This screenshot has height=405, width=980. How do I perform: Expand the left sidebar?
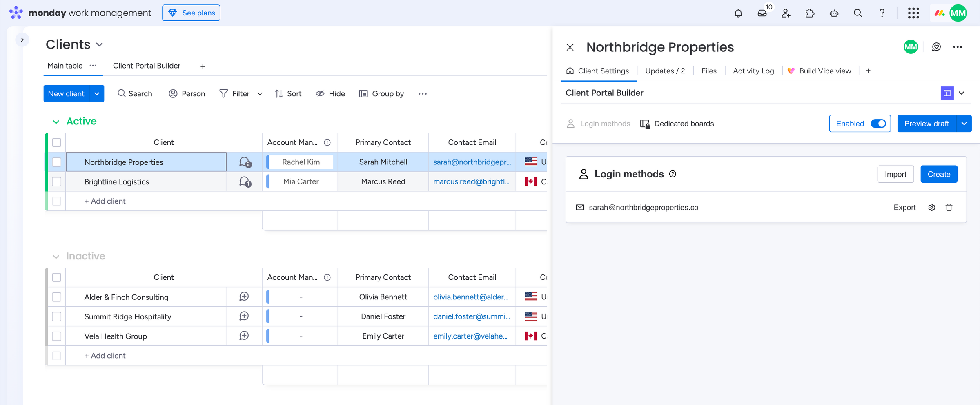[x=22, y=40]
